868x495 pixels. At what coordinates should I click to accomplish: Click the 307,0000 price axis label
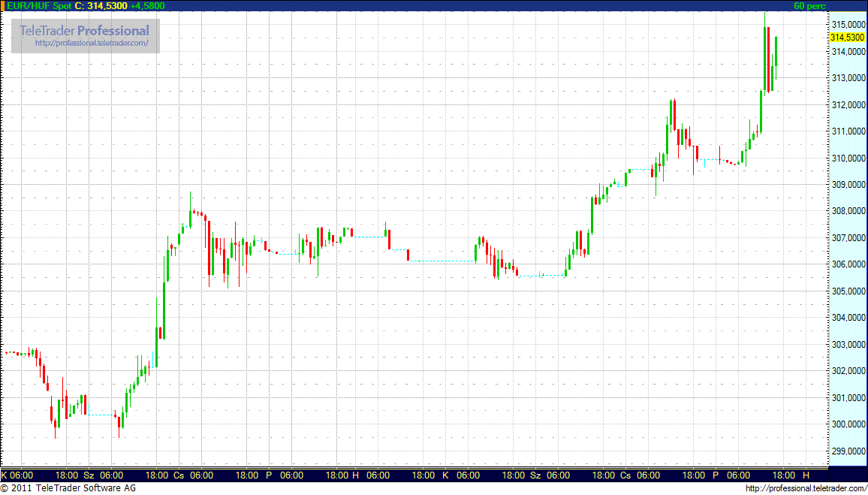point(848,238)
